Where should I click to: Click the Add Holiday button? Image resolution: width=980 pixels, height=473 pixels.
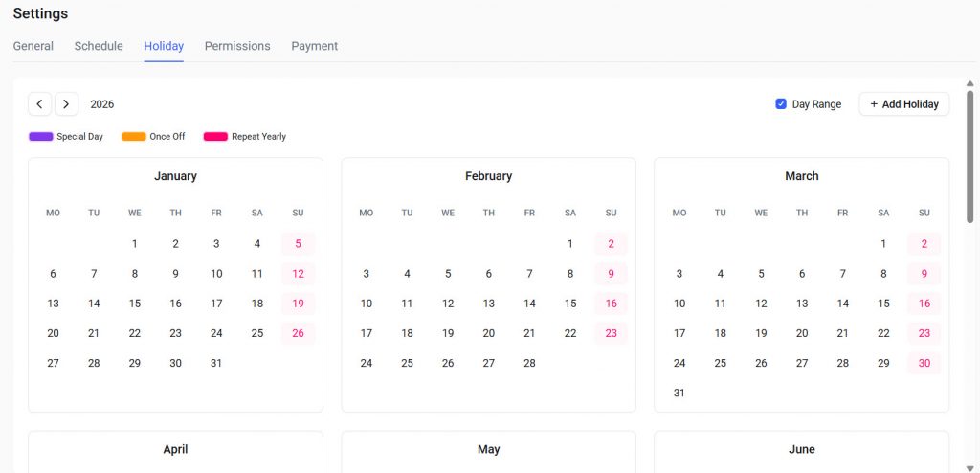[x=903, y=104]
